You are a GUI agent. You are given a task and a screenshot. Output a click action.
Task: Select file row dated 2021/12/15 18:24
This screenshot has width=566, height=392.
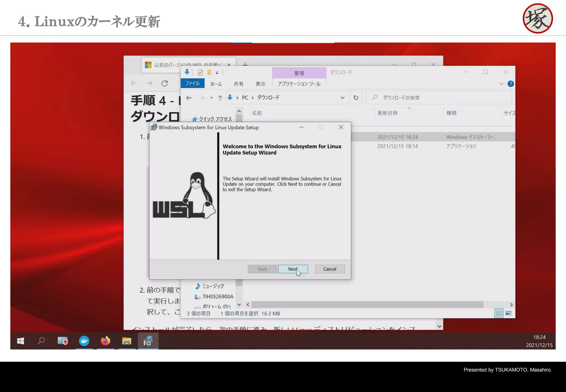tap(433, 137)
